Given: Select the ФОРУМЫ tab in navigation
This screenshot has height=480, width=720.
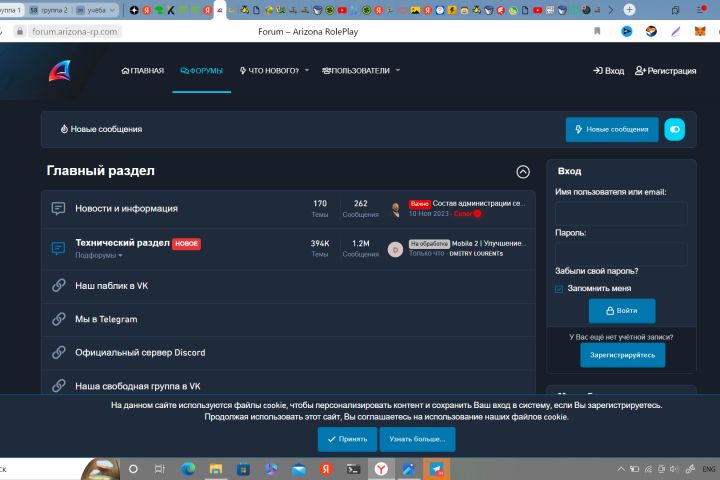Looking at the screenshot, I should tap(202, 71).
